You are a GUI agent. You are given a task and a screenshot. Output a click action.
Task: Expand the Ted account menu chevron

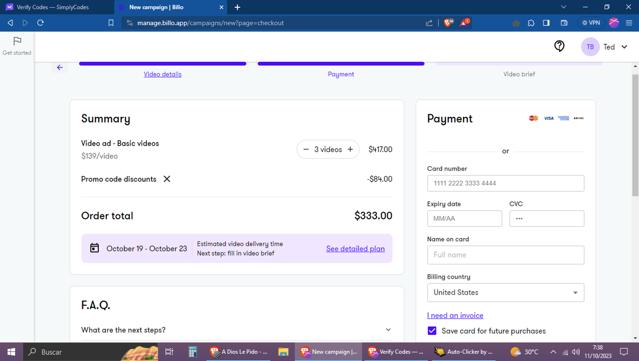tap(624, 47)
